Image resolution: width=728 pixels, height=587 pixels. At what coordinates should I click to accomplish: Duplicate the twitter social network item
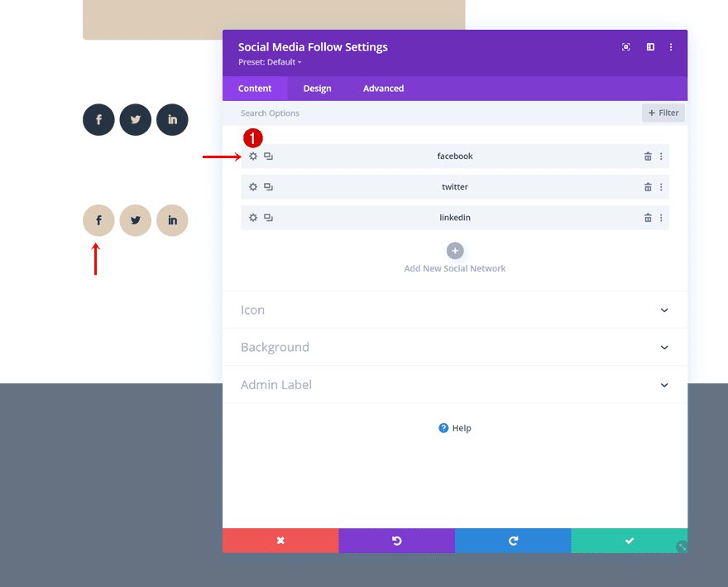pos(268,186)
